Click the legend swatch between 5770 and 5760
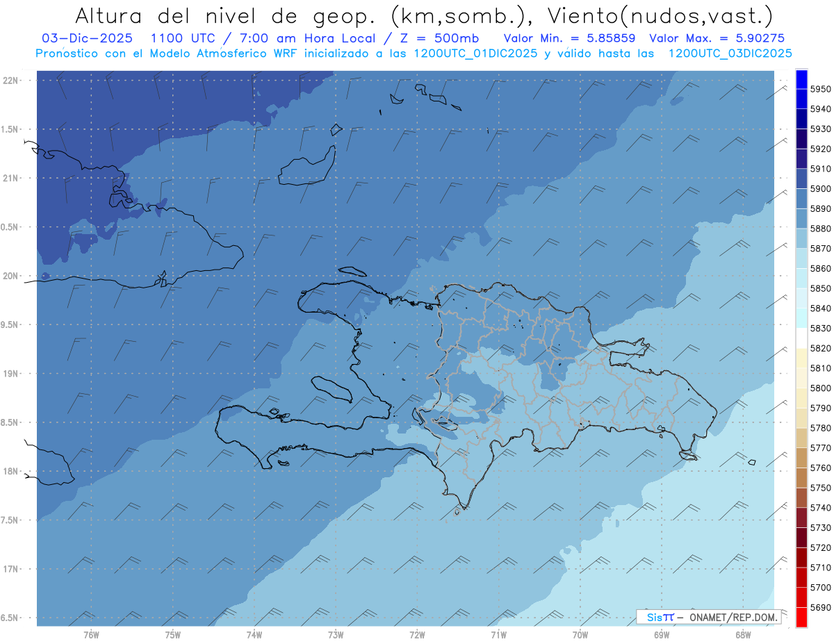Image resolution: width=834 pixels, height=644 pixels. 801,458
